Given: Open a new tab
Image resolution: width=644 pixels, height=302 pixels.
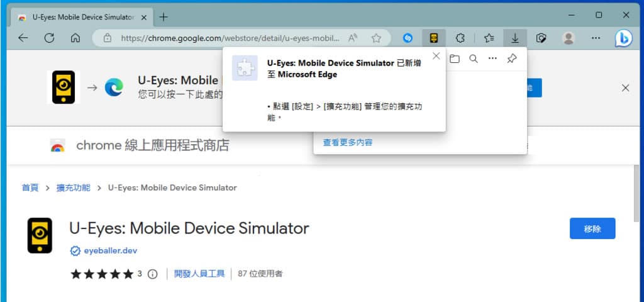Looking at the screenshot, I should coord(164,17).
